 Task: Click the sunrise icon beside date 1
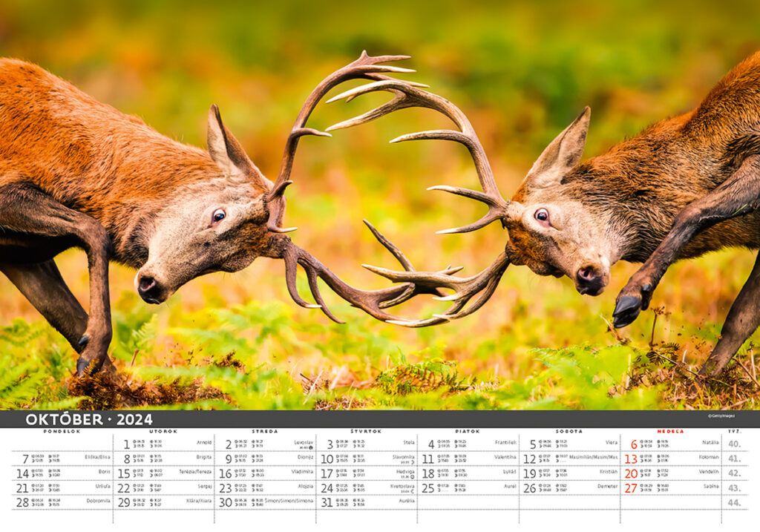click(x=134, y=441)
